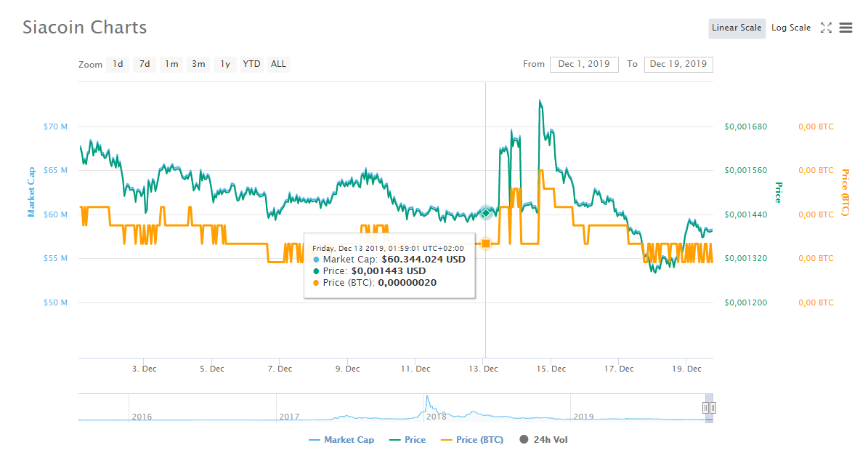The width and height of the screenshot is (868, 453).
Task: Edit the To date field
Action: [x=678, y=64]
